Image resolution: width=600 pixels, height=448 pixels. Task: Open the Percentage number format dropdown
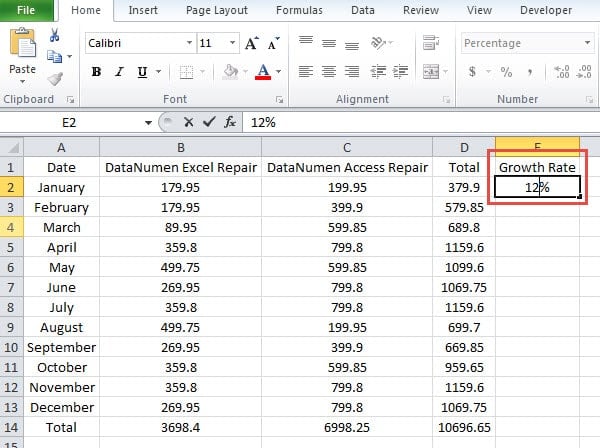(587, 43)
